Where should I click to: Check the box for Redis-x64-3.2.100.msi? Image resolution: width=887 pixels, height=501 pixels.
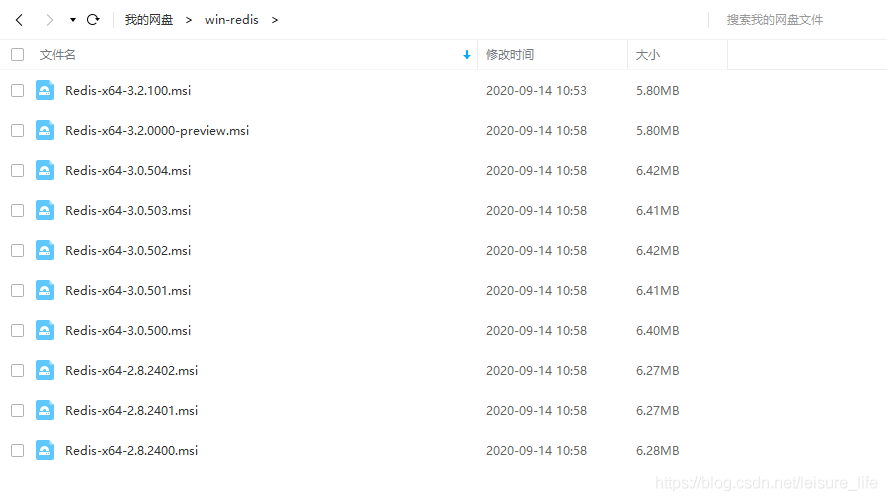(18, 90)
